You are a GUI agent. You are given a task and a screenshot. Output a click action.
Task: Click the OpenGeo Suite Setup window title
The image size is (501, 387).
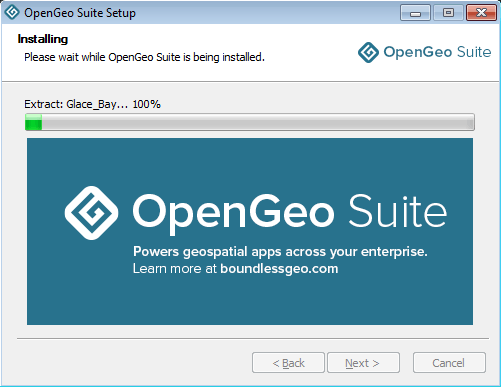pos(80,13)
